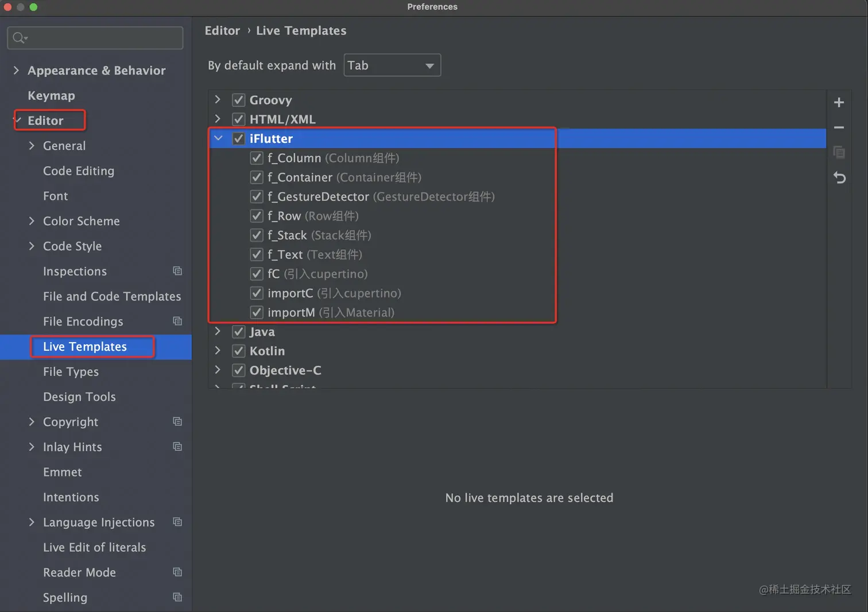Expand the Copyright subsection
868x612 pixels.
32,421
